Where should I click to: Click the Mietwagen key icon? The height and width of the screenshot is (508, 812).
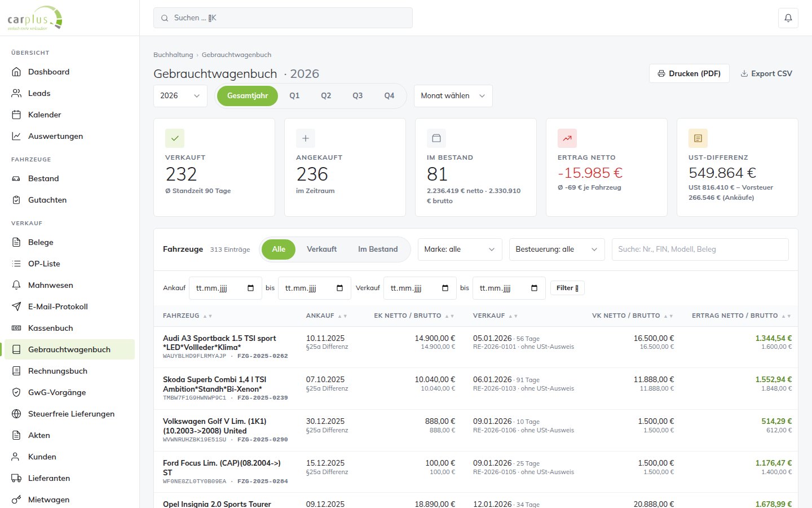pyautogui.click(x=16, y=500)
